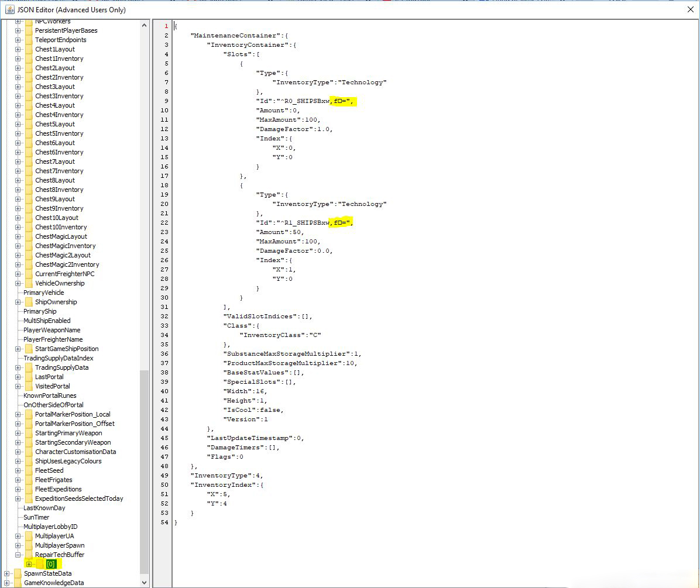Click the GameKnowledgeData folder icon
This screenshot has height=588, width=700.
18,583
